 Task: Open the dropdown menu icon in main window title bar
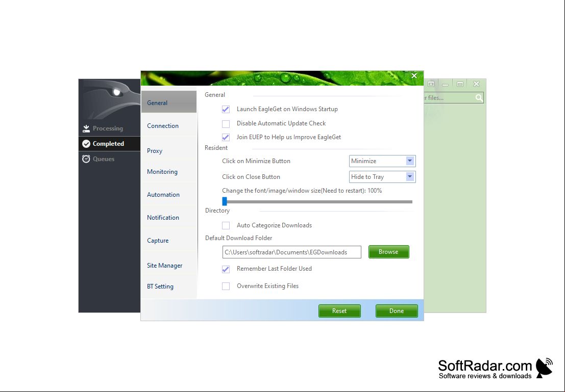click(x=431, y=84)
